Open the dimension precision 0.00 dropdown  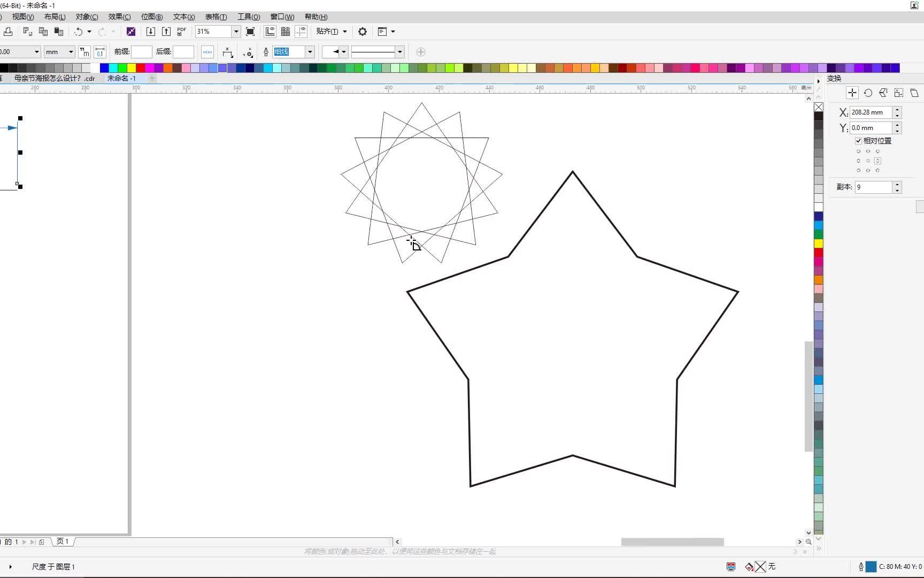[37, 52]
